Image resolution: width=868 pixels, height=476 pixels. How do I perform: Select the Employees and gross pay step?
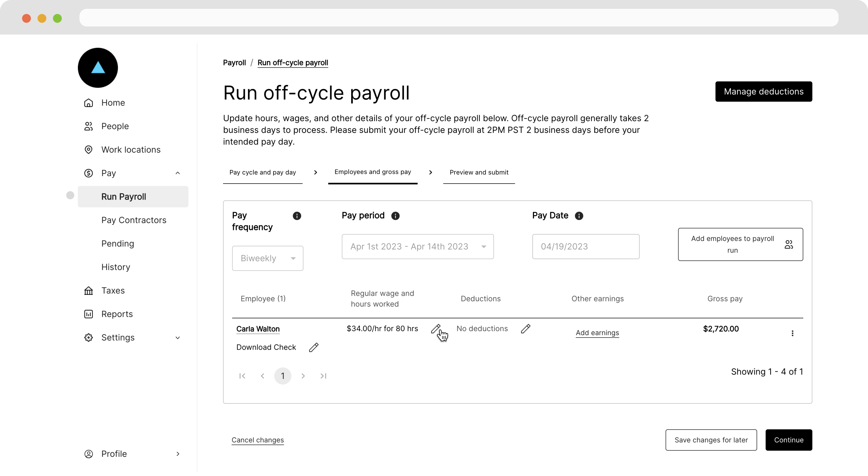373,172
